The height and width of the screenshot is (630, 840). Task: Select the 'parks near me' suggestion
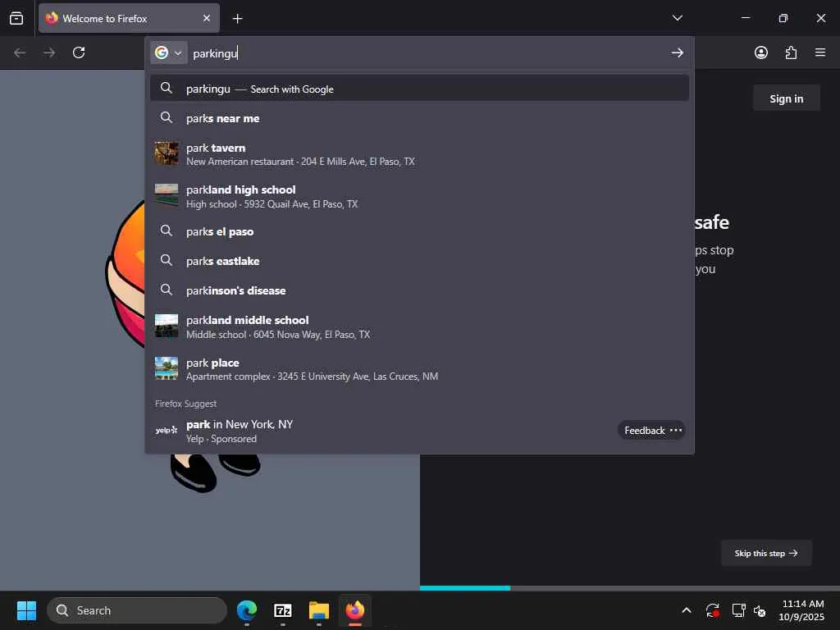(x=419, y=118)
